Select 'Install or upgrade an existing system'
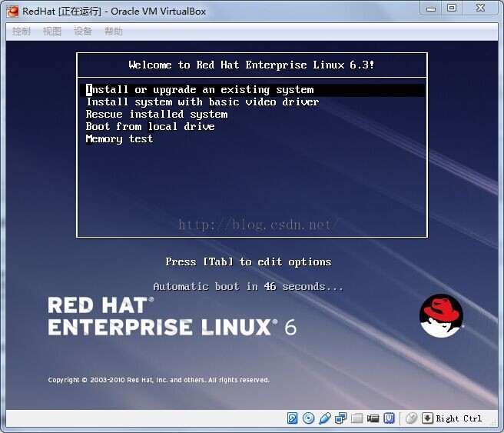The image size is (504, 433). pos(252,90)
